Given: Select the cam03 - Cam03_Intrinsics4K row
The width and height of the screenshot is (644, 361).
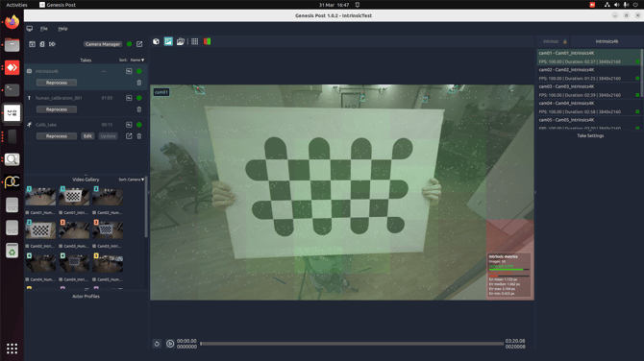Looking at the screenshot, I should tap(589, 90).
